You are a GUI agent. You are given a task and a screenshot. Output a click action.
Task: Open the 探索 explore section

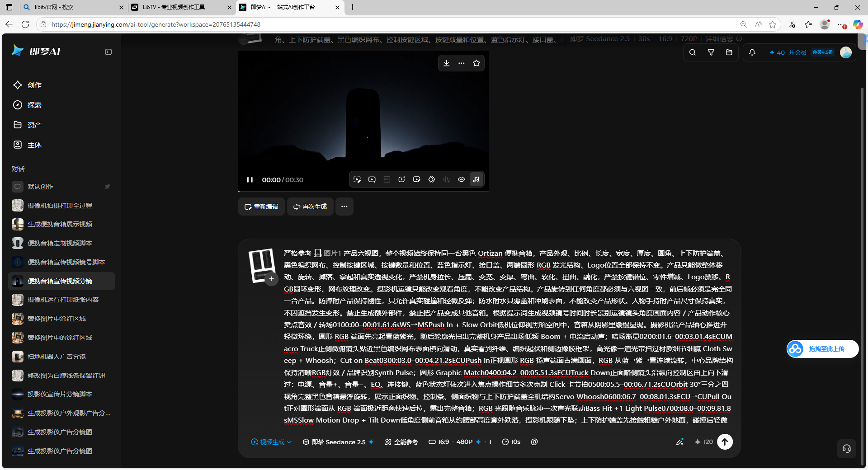[61, 105]
